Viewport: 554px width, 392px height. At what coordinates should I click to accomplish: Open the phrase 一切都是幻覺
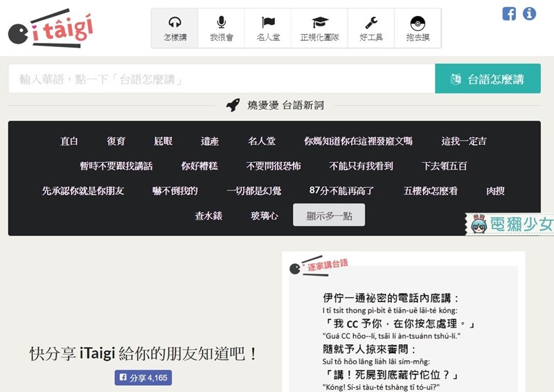click(254, 191)
